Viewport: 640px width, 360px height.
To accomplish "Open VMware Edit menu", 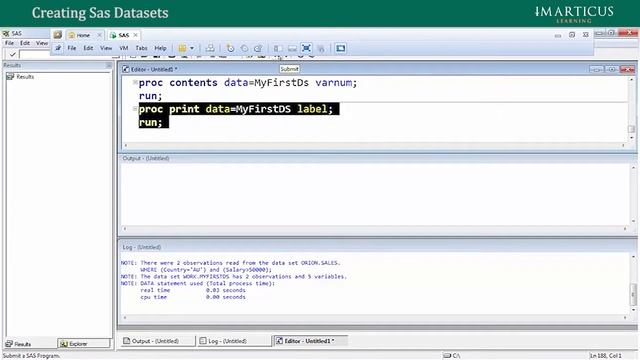I will click(x=88, y=48).
